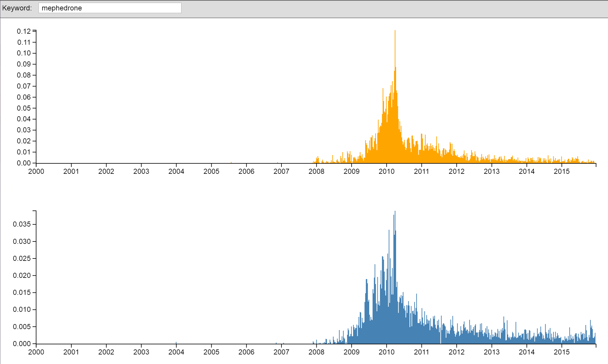Click the Keyword input field containing mephedrone
608x364 pixels.
[x=110, y=8]
